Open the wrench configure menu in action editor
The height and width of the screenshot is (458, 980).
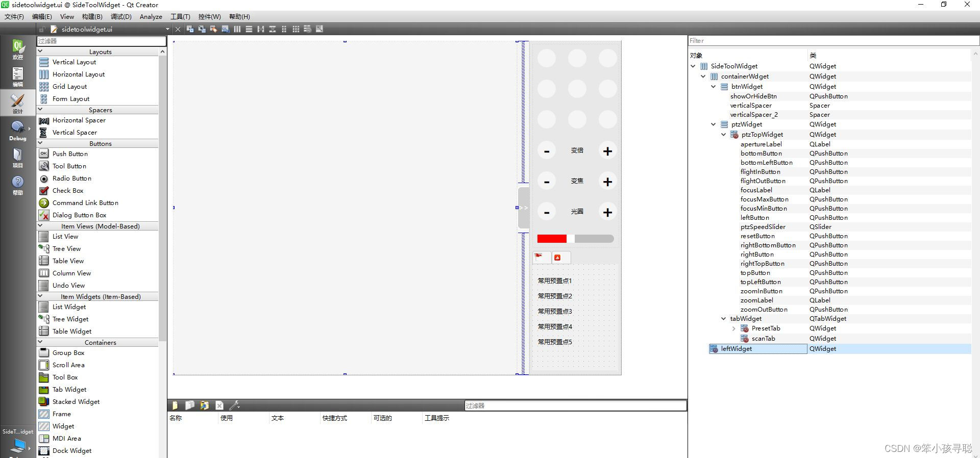(x=234, y=405)
